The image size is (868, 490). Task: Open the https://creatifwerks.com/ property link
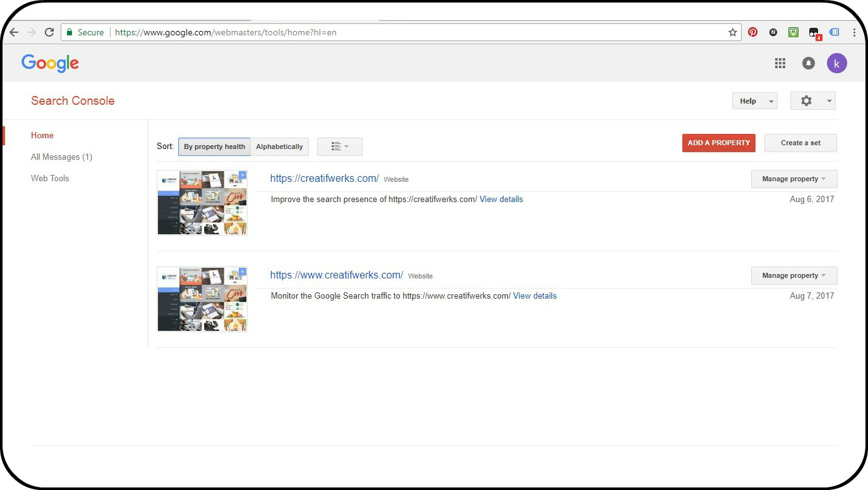[325, 179]
